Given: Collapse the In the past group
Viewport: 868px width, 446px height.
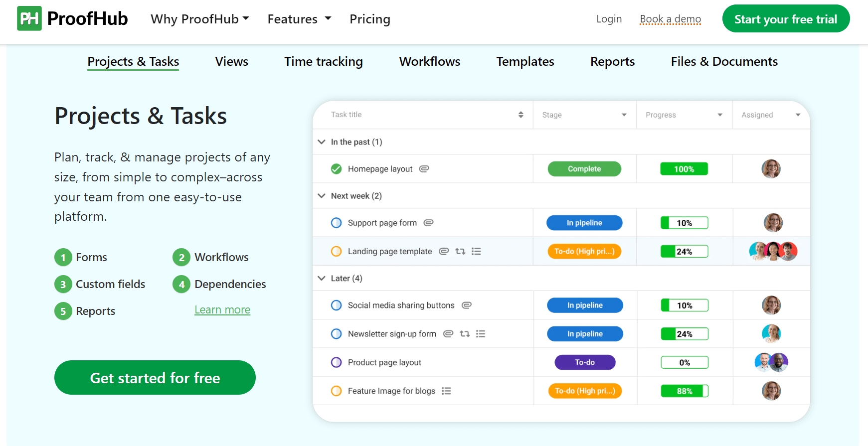Looking at the screenshot, I should (x=322, y=142).
